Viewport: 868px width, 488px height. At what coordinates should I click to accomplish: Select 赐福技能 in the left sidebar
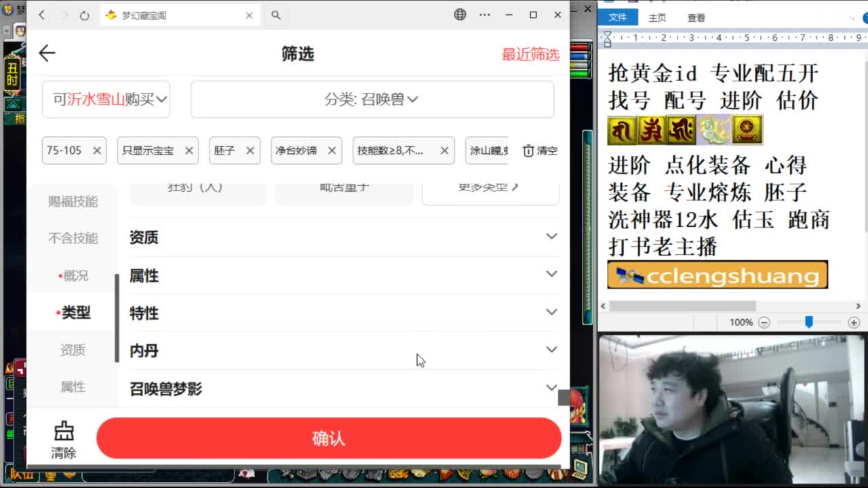(73, 201)
